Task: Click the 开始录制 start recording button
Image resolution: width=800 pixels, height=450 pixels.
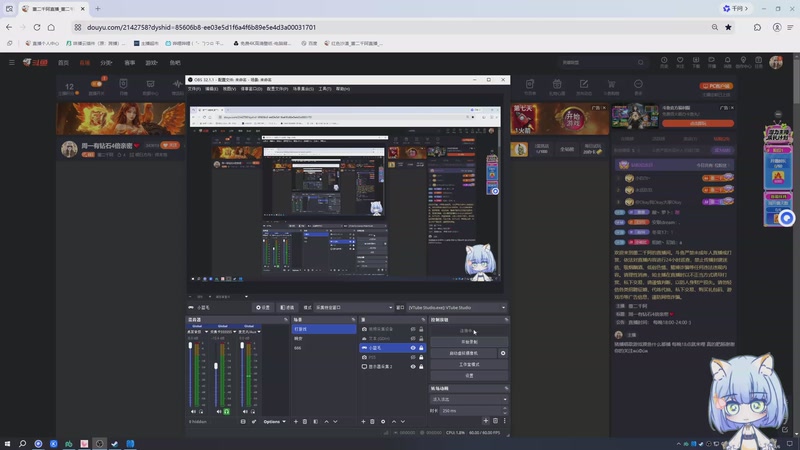Action: click(x=469, y=342)
